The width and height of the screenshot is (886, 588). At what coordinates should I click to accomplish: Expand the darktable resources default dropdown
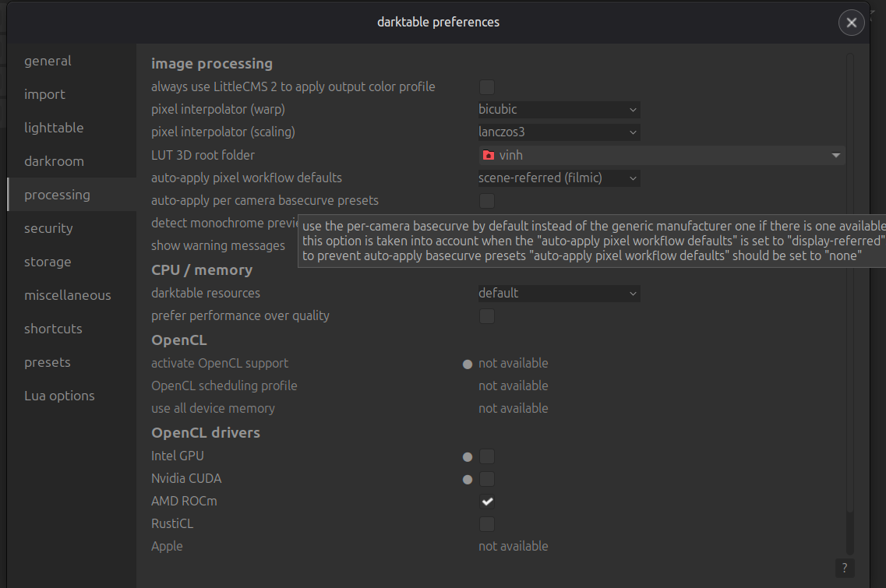[x=559, y=294]
